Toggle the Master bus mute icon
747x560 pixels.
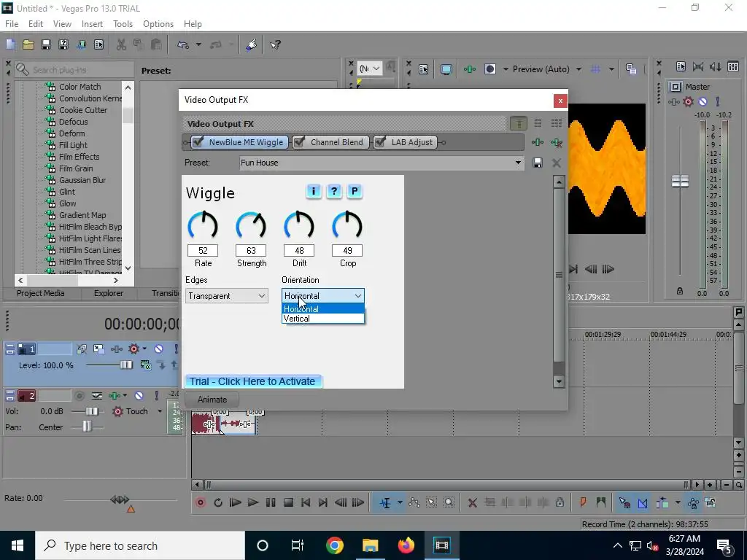tap(703, 101)
